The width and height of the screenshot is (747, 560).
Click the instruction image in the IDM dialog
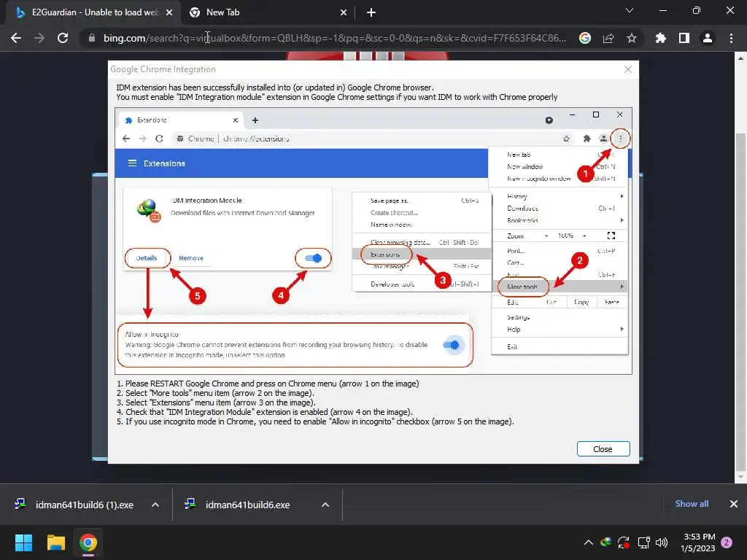tap(373, 241)
